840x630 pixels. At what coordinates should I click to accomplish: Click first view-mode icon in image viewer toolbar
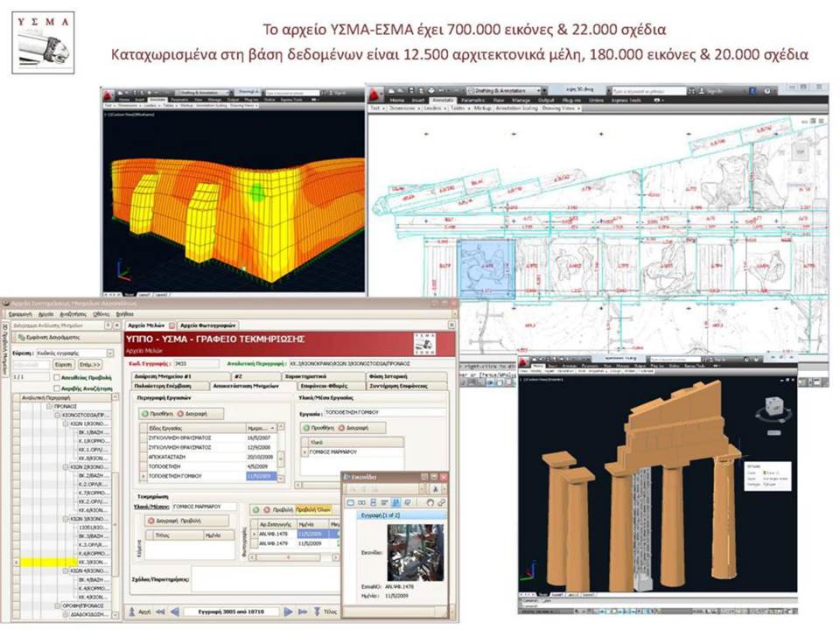click(350, 502)
